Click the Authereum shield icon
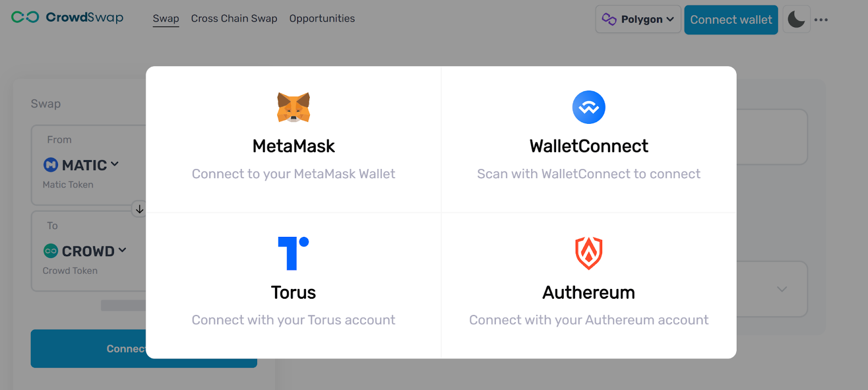 click(x=589, y=253)
